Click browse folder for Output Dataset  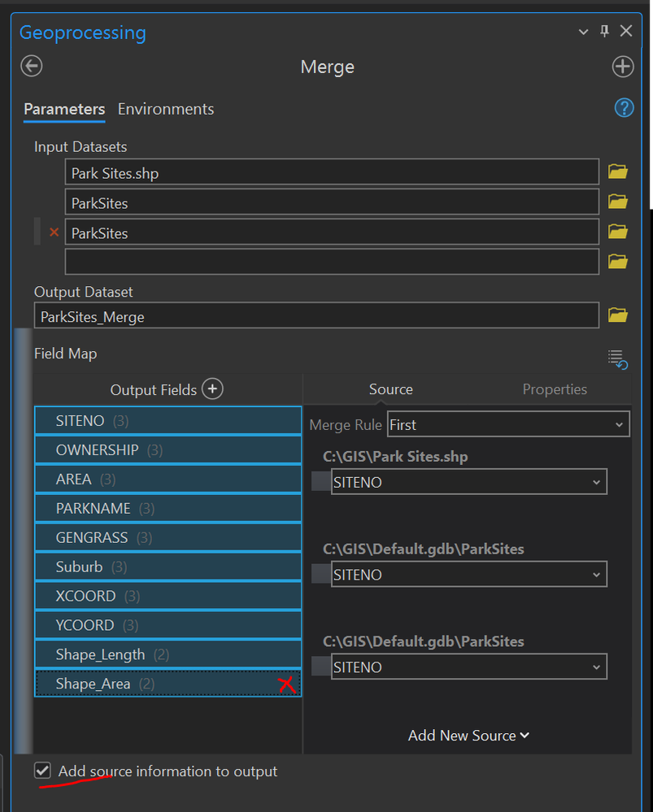click(618, 315)
